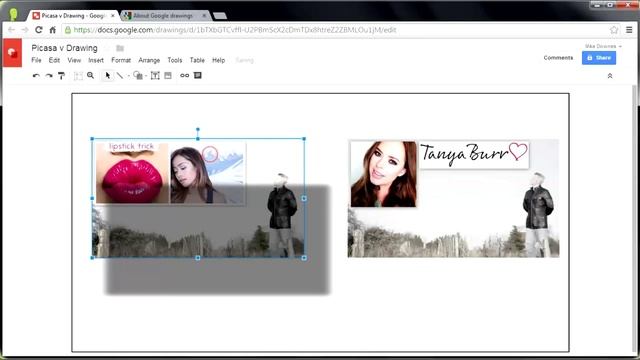Open a new browser tab
640x360 pixels.
tap(220, 16)
